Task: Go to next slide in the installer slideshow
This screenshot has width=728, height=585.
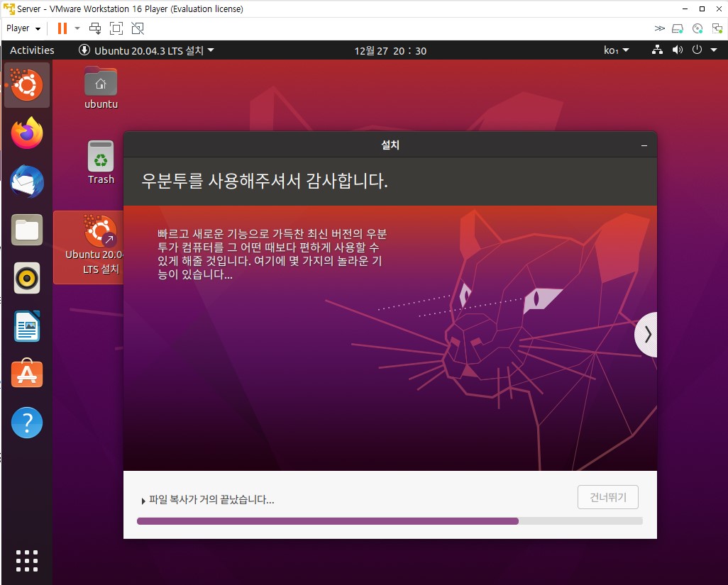Action: pos(646,335)
